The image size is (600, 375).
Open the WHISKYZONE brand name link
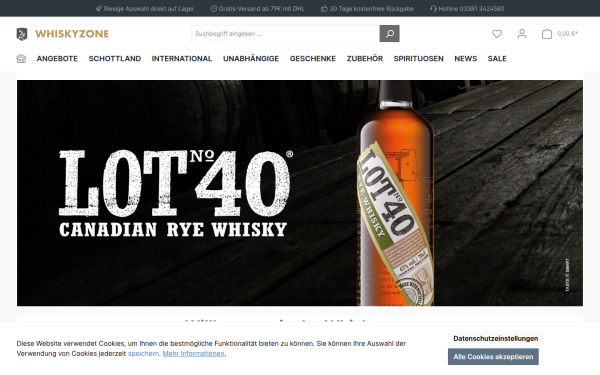point(72,34)
